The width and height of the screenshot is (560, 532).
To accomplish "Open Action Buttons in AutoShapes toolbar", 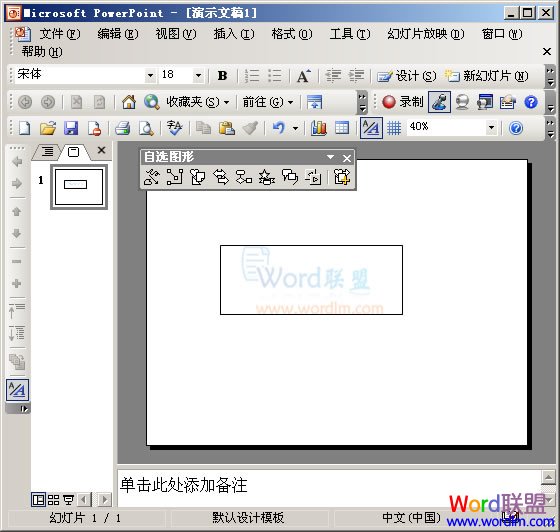I will pyautogui.click(x=313, y=177).
